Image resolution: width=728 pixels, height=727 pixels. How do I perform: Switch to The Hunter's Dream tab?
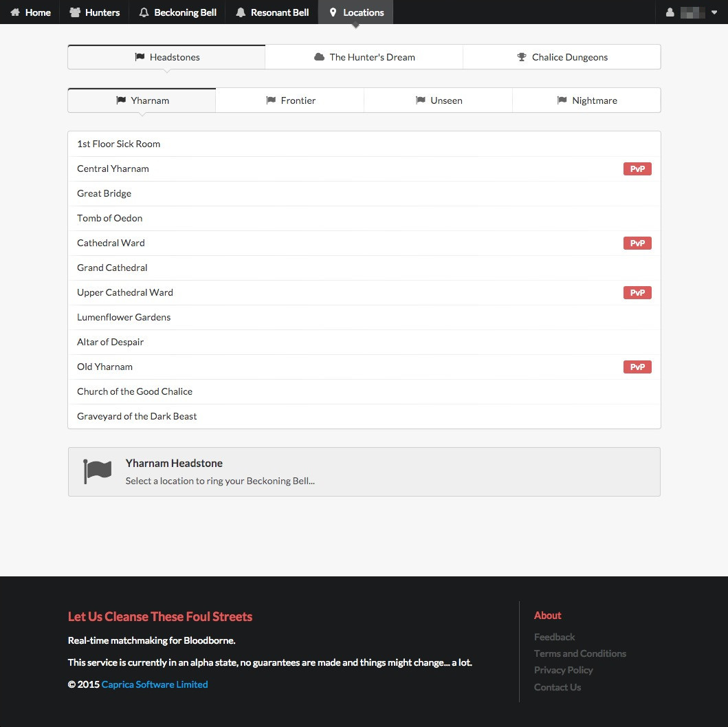pos(364,57)
